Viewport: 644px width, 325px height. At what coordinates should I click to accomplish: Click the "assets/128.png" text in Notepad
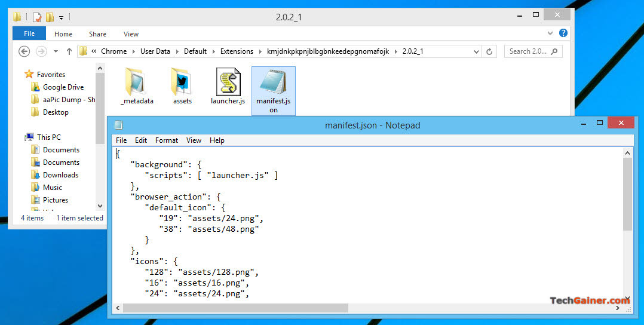[216, 272]
